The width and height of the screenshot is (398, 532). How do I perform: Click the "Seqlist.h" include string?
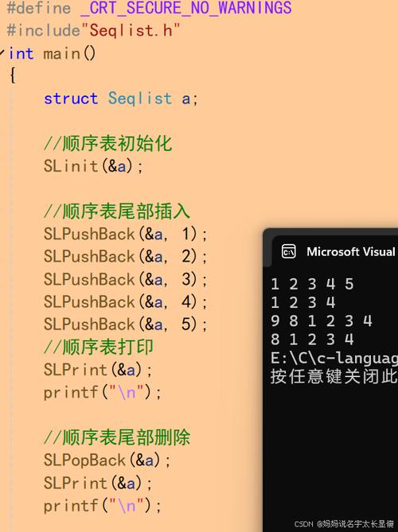tap(130, 30)
